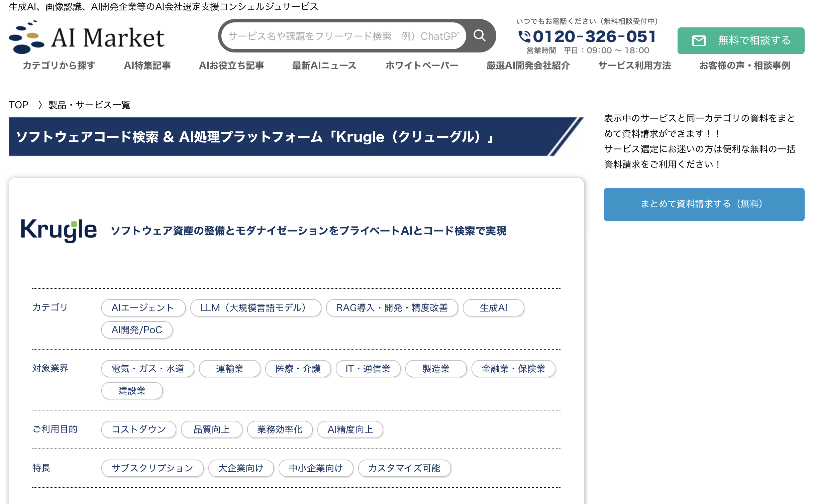
Task: Choose IT・通信業 industry tag
Action: coord(368,369)
